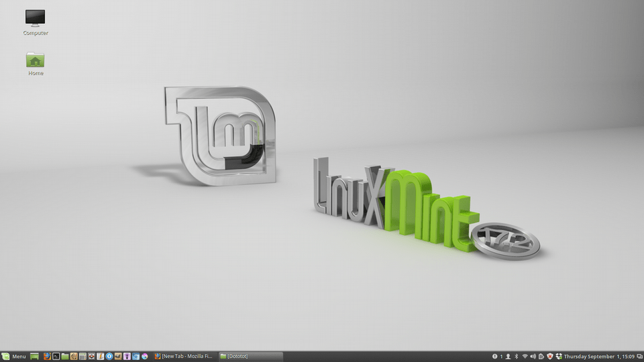Launch the calculator from the panel
Image resolution: width=644 pixels, height=362 pixels.
pos(83,356)
